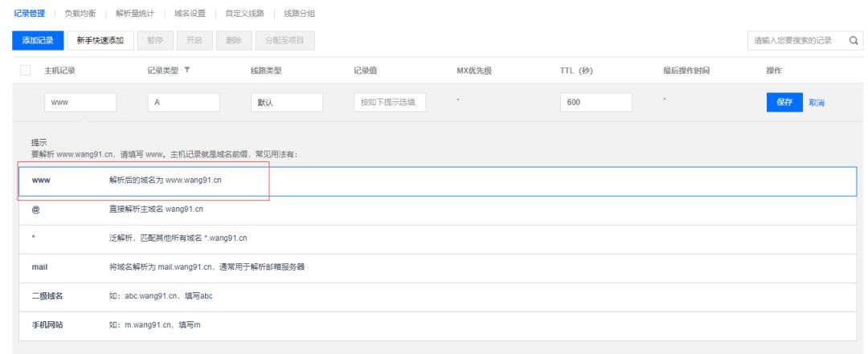Click the 记录值 column header

click(366, 71)
